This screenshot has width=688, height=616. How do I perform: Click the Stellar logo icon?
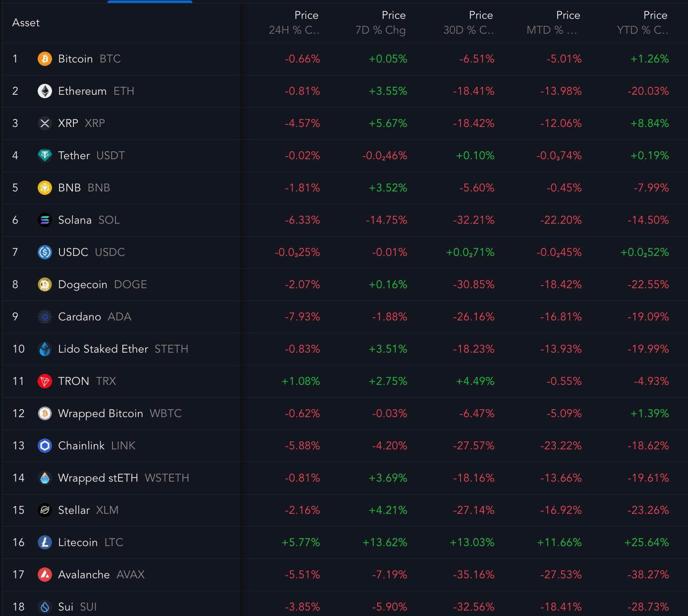pos(45,510)
